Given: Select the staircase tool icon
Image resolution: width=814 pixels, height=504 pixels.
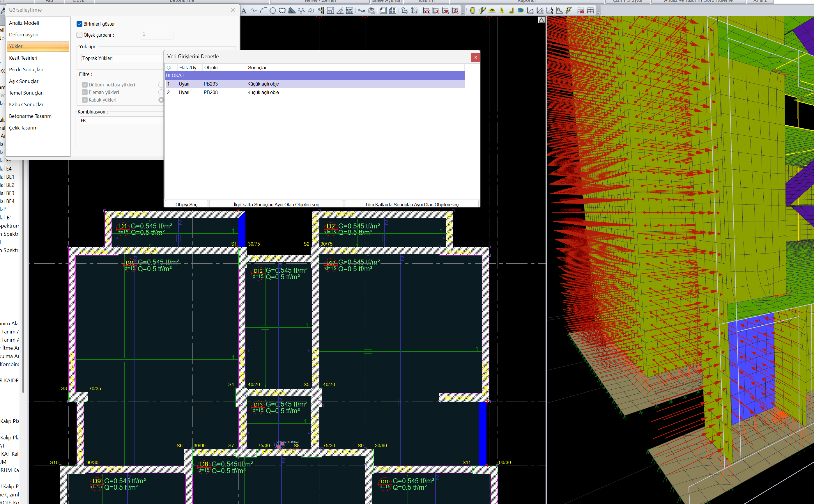Looking at the screenshot, I should pyautogui.click(x=482, y=11).
